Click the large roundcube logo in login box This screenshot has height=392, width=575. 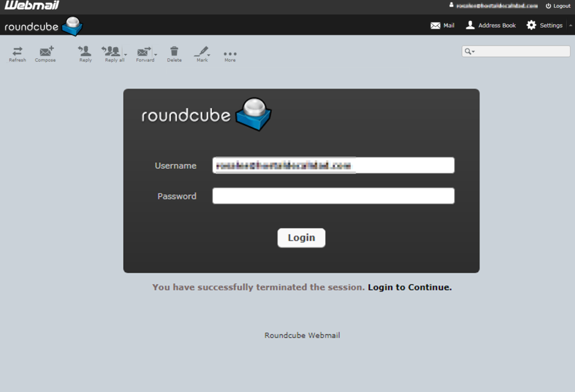click(207, 115)
